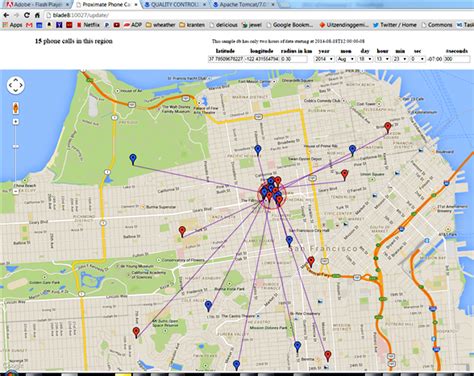Click the browser back arrow
Screen dimensions: 474x376
(6, 15)
